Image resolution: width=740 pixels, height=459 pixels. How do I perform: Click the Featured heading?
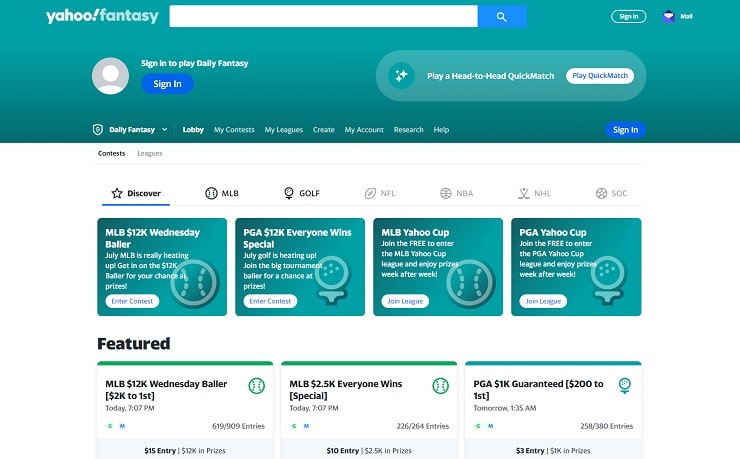[x=134, y=343]
